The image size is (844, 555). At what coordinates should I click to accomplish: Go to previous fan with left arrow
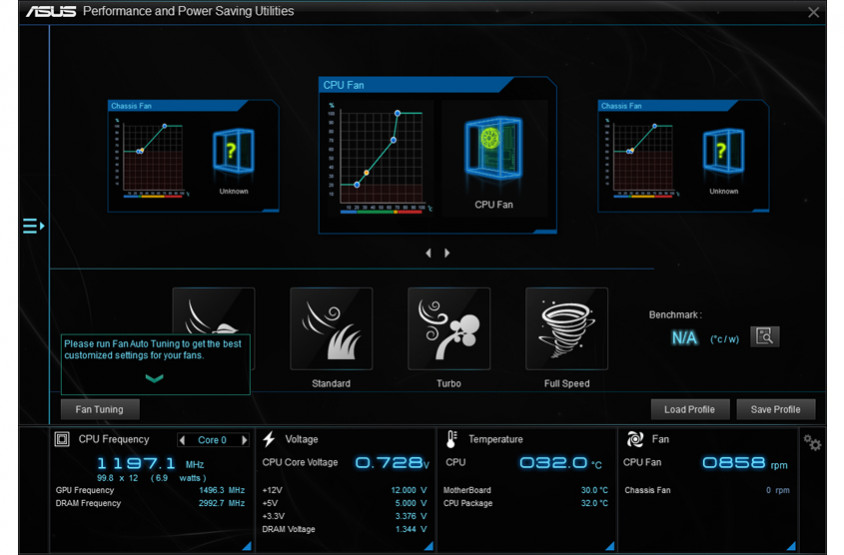(428, 253)
